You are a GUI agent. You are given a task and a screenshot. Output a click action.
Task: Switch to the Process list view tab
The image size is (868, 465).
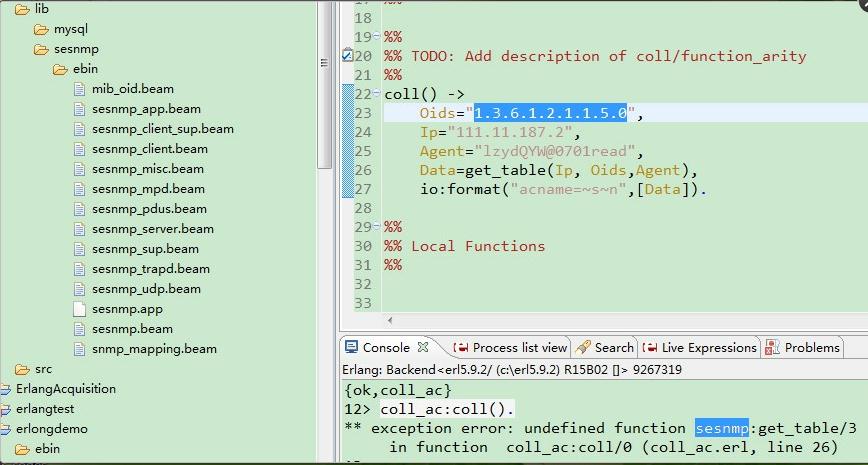[x=510, y=348]
